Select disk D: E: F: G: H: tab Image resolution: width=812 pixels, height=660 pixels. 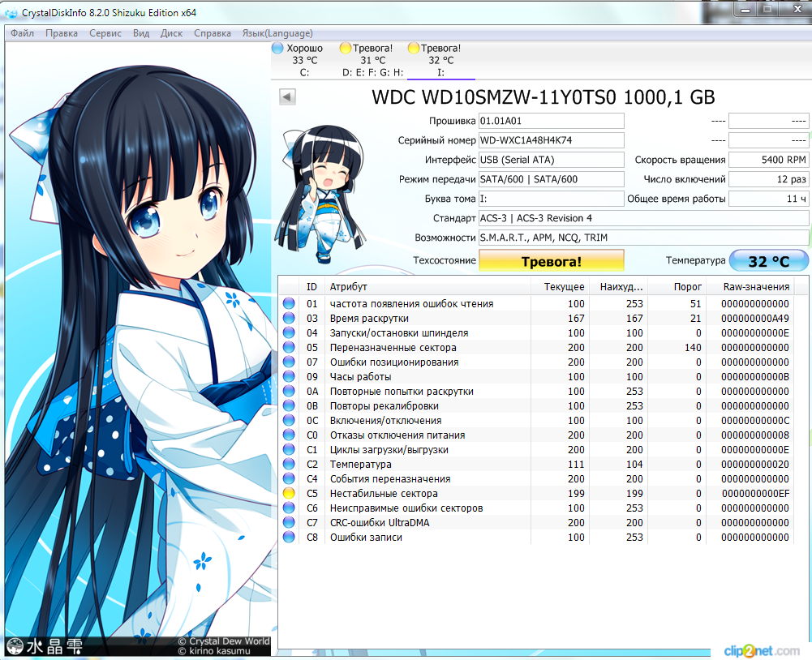click(372, 60)
